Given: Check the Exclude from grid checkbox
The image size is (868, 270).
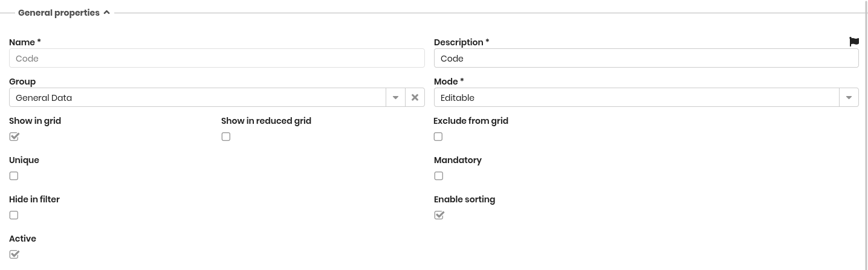Looking at the screenshot, I should tap(438, 137).
